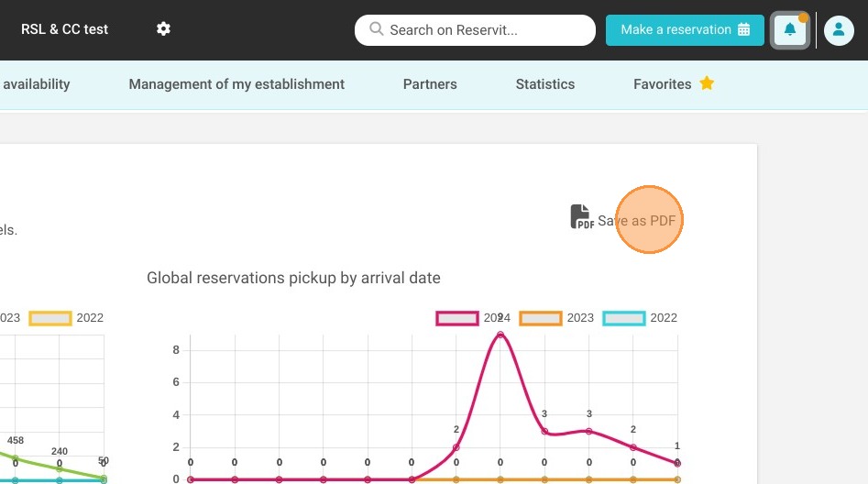Click Global reservations pickup by arrival date heading
Screen dimensions: 868x484
(293, 278)
